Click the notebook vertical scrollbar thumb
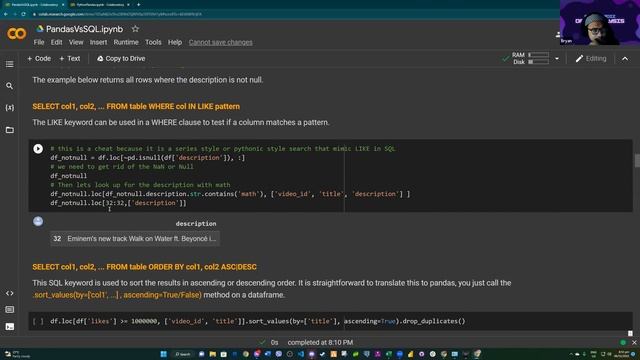Image resolution: width=640 pixels, height=360 pixels. coord(637,160)
